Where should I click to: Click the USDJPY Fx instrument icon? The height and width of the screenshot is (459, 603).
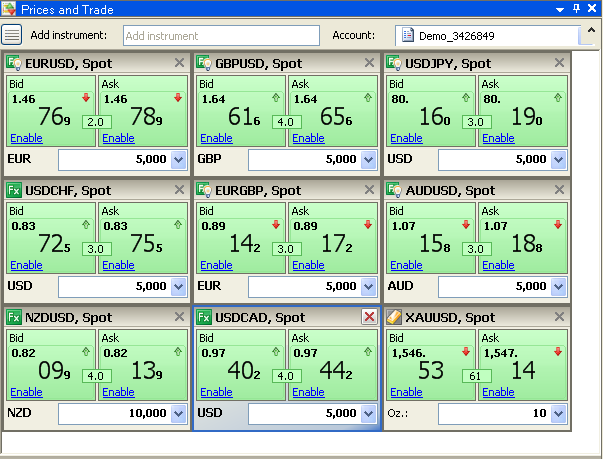click(x=394, y=63)
